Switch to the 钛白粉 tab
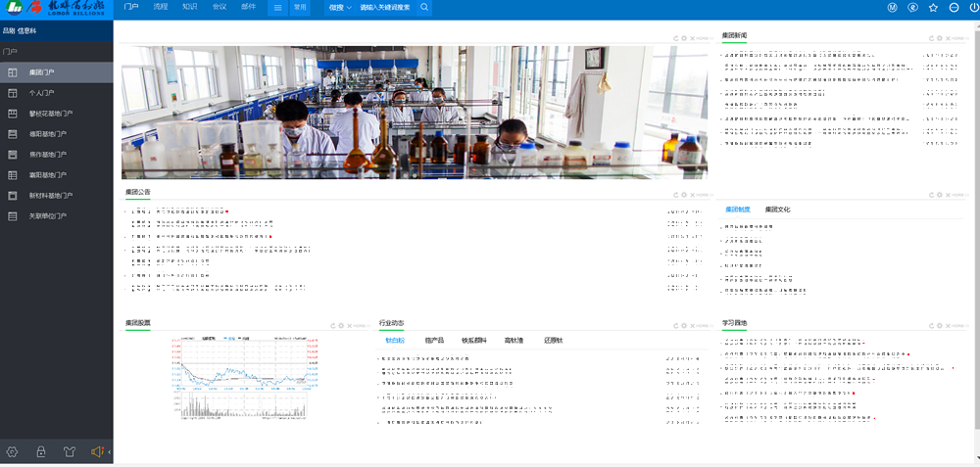Image resolution: width=980 pixels, height=467 pixels. [x=395, y=341]
